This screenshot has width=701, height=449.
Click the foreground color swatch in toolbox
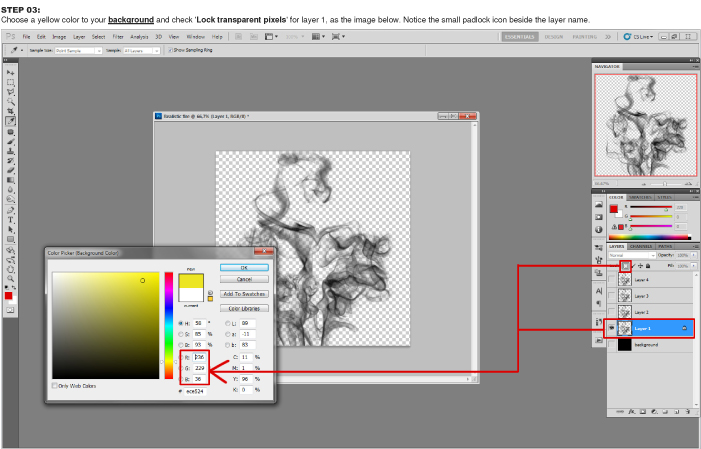(x=8, y=296)
